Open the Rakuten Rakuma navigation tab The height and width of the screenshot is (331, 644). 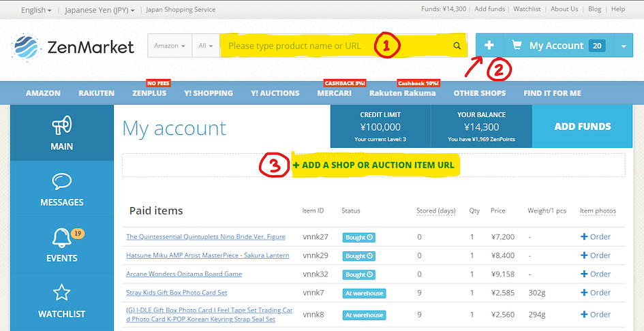403,93
